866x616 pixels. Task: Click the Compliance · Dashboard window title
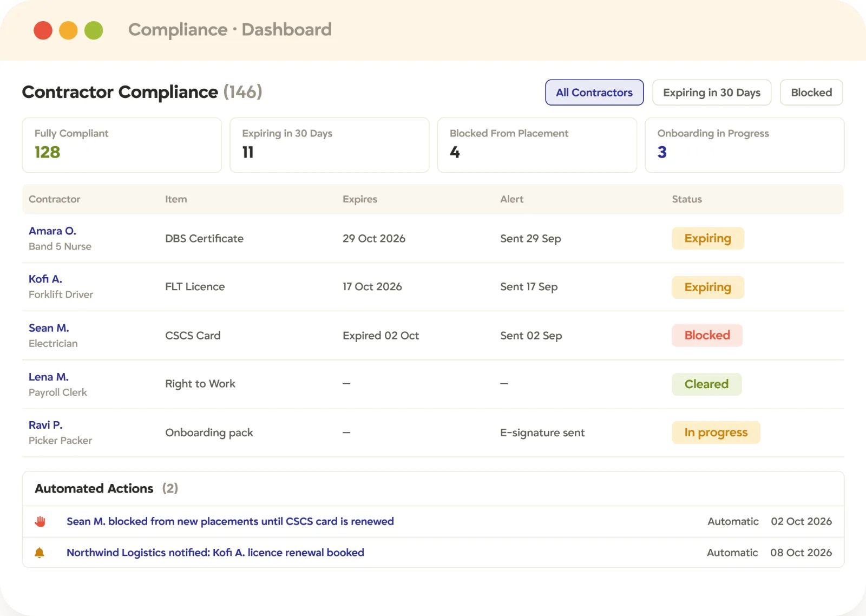[230, 30]
